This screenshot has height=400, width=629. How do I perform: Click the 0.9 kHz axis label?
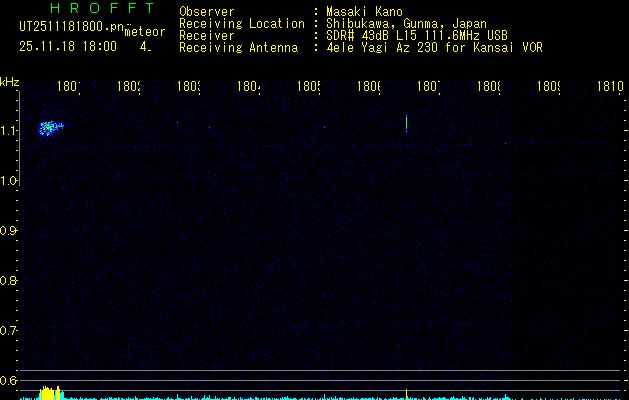coord(8,231)
